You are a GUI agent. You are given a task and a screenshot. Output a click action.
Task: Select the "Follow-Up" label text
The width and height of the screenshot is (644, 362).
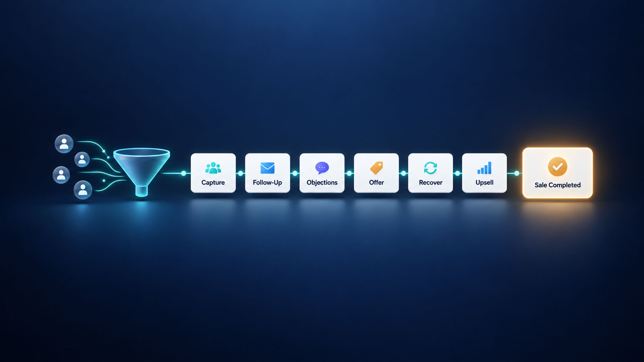(x=267, y=183)
